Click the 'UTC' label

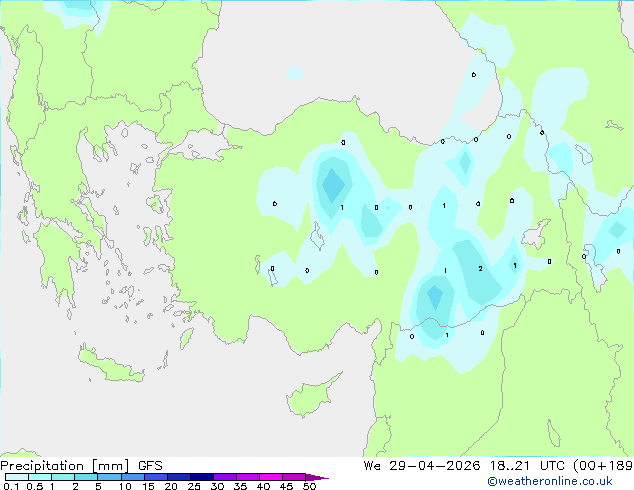[553, 466]
